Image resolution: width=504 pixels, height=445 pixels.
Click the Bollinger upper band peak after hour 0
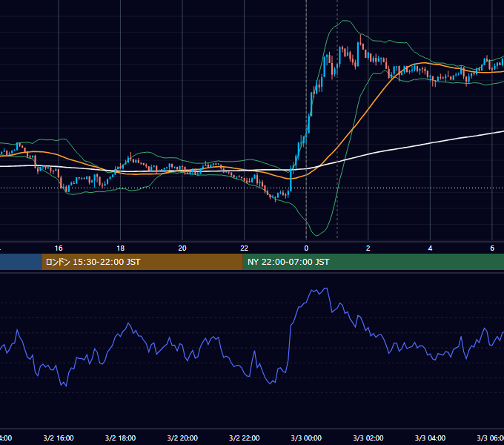point(345,21)
